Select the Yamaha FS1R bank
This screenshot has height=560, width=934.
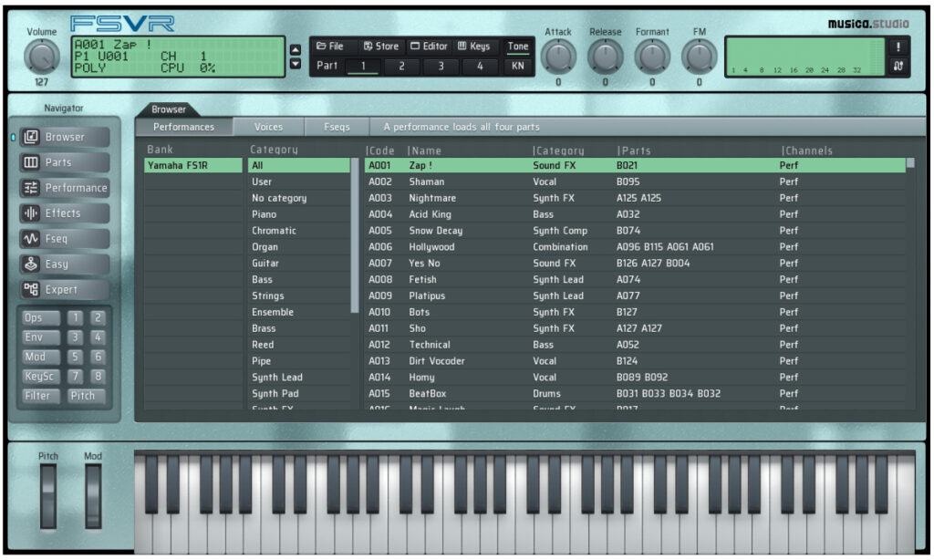coord(193,166)
